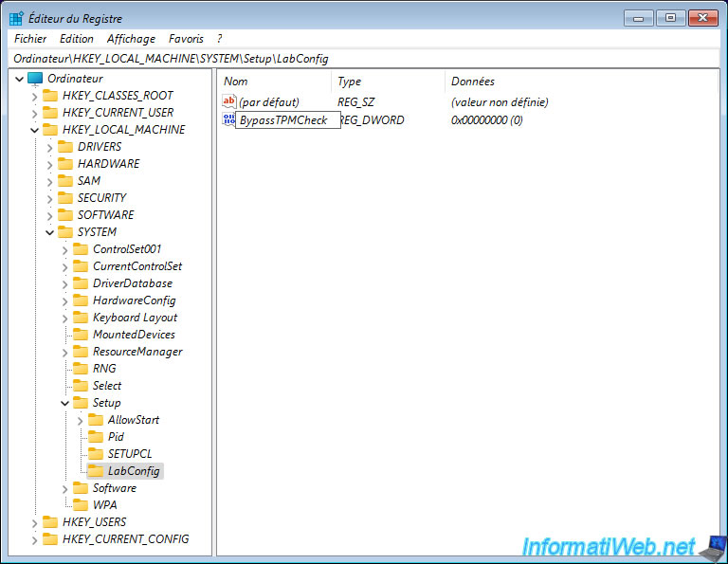Open the Affichage menu
Viewport: 728px width, 564px height.
[131, 39]
